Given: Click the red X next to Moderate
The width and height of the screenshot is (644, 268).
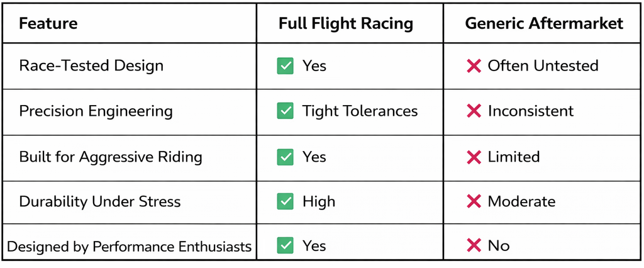Looking at the screenshot, I should (x=474, y=202).
